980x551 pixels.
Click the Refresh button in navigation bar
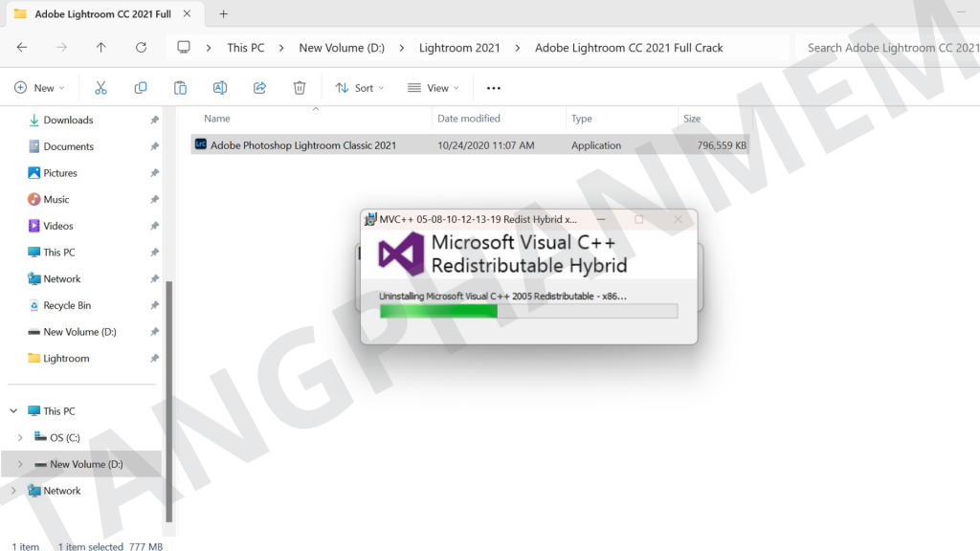141,48
